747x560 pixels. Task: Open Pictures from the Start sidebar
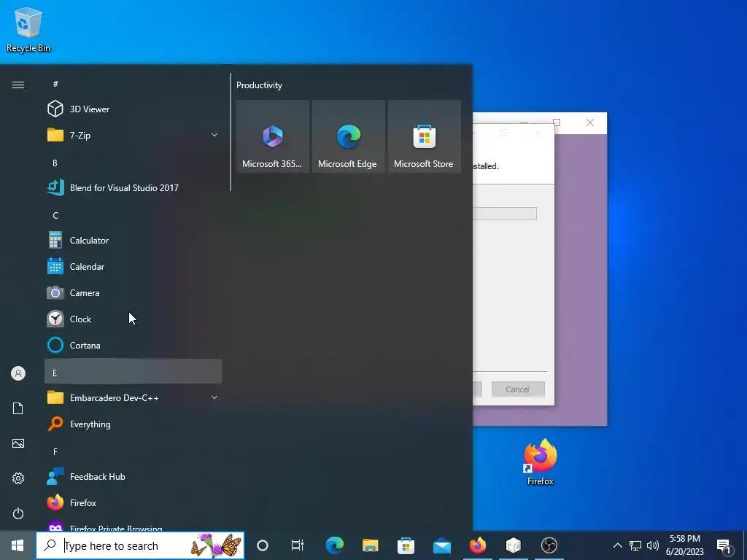pyautogui.click(x=18, y=443)
